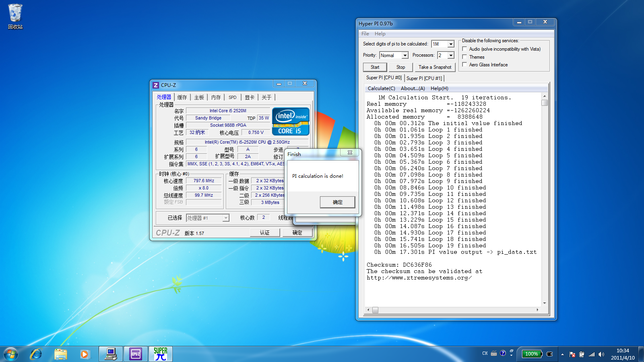Select the CPU-Z 内存 tab
The image size is (644, 362).
click(x=216, y=97)
